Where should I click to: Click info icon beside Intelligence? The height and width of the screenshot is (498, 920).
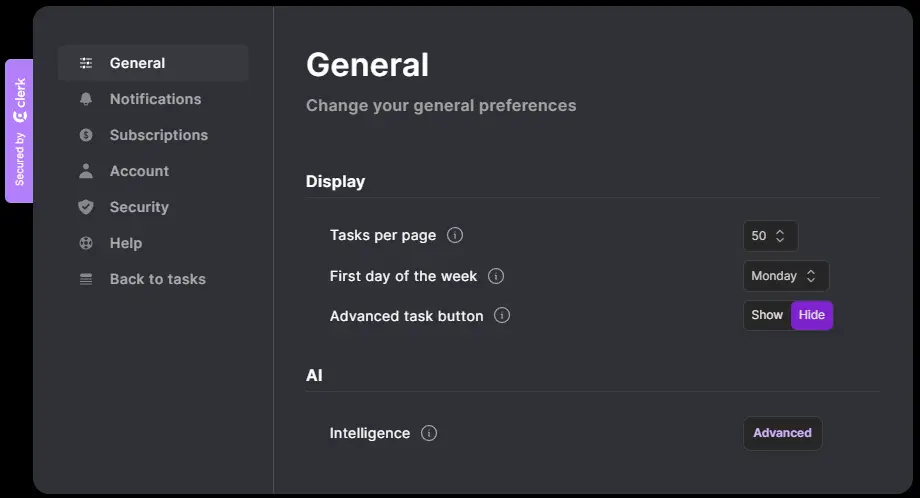coord(429,433)
